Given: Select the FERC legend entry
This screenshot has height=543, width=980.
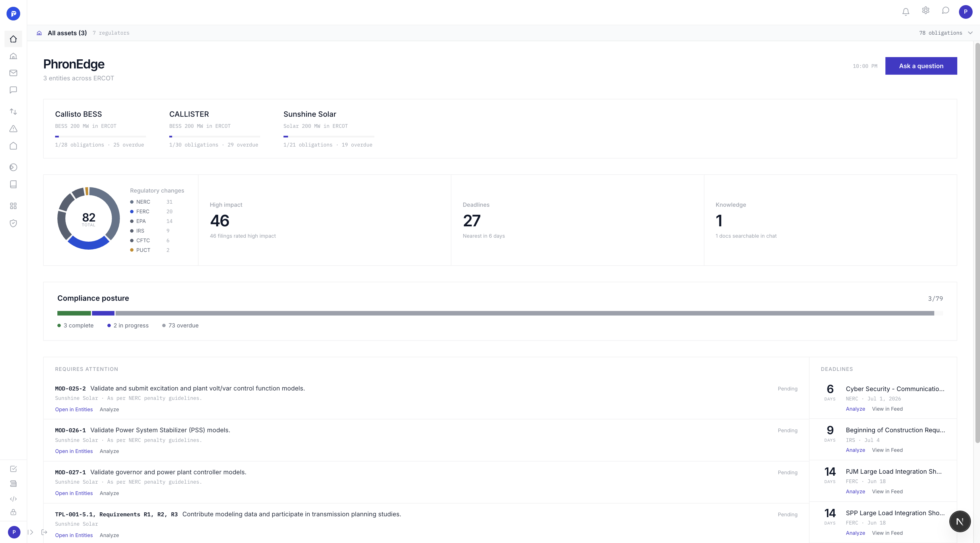Looking at the screenshot, I should (x=151, y=211).
